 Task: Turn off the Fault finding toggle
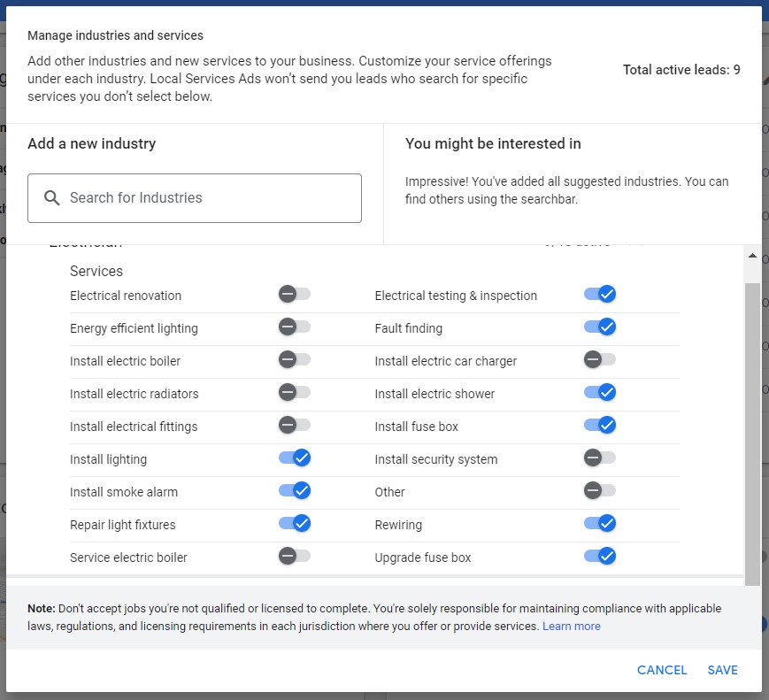(x=600, y=327)
